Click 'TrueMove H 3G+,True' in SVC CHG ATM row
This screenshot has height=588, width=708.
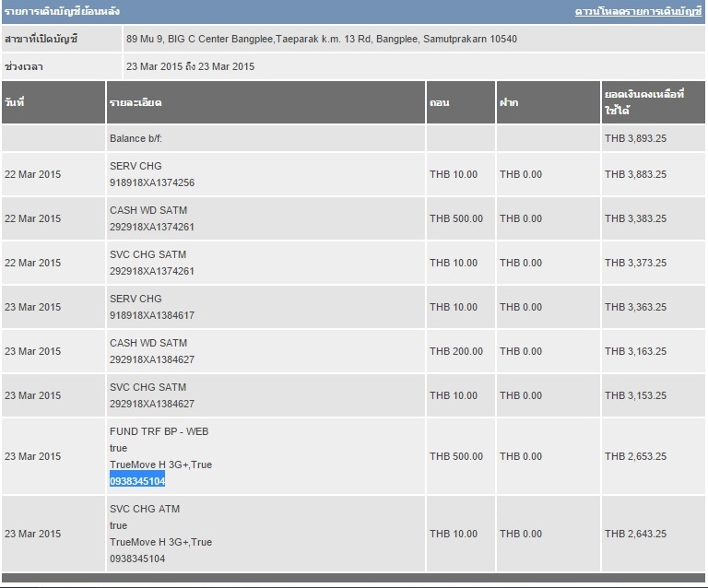pyautogui.click(x=160, y=542)
